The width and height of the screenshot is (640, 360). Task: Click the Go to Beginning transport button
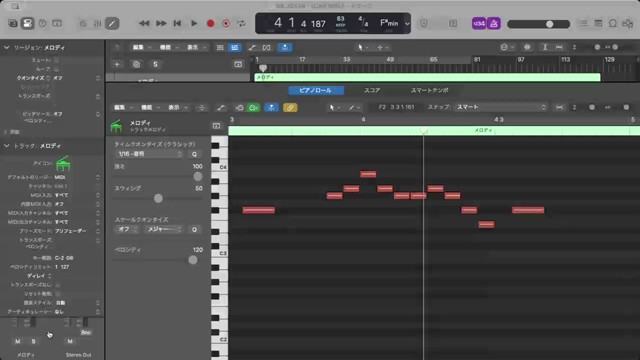(177, 23)
